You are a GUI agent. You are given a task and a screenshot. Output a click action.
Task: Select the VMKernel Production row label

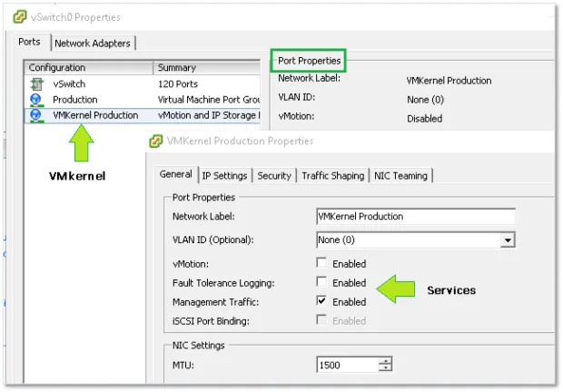tap(95, 115)
